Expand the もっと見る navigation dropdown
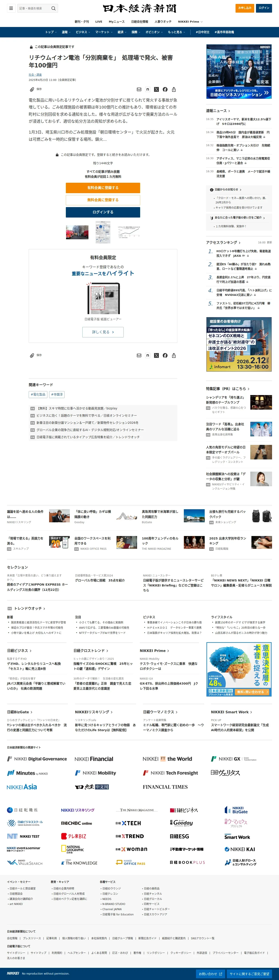 coord(176,32)
